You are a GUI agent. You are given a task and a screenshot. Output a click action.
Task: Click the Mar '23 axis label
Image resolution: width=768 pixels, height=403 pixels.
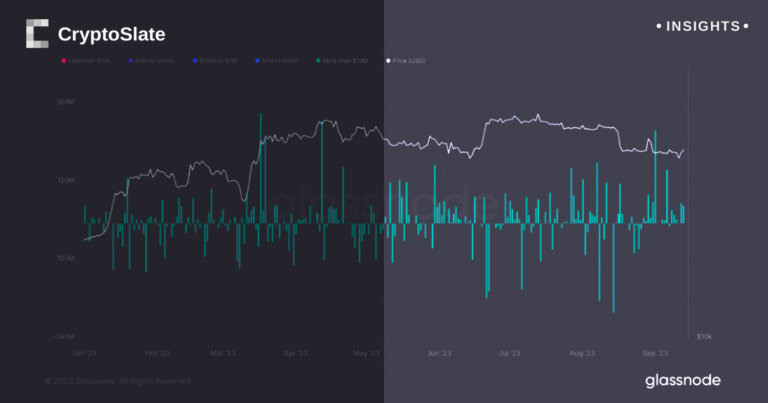(223, 353)
